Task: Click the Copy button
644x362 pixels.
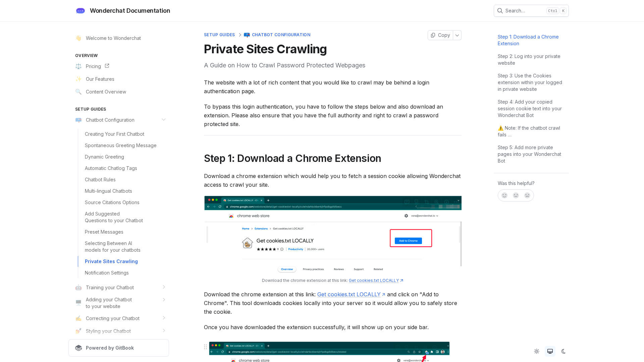Action: (x=440, y=35)
